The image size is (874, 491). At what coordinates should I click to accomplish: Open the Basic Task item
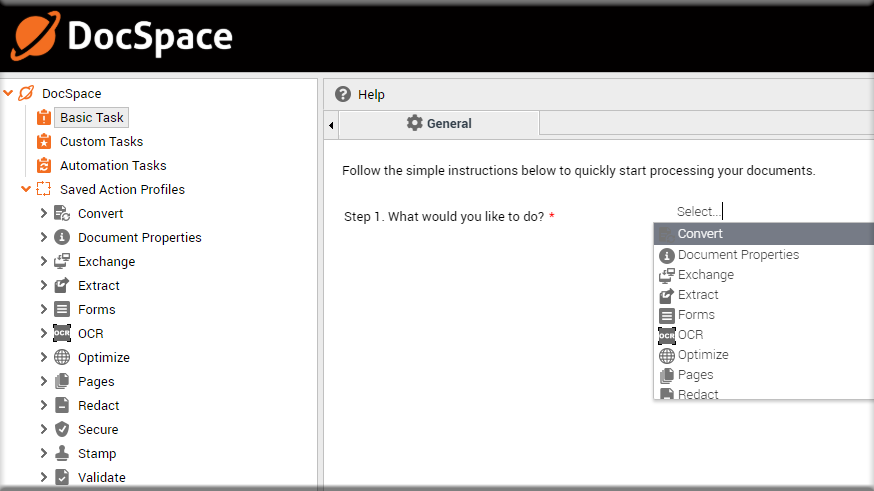(x=91, y=118)
